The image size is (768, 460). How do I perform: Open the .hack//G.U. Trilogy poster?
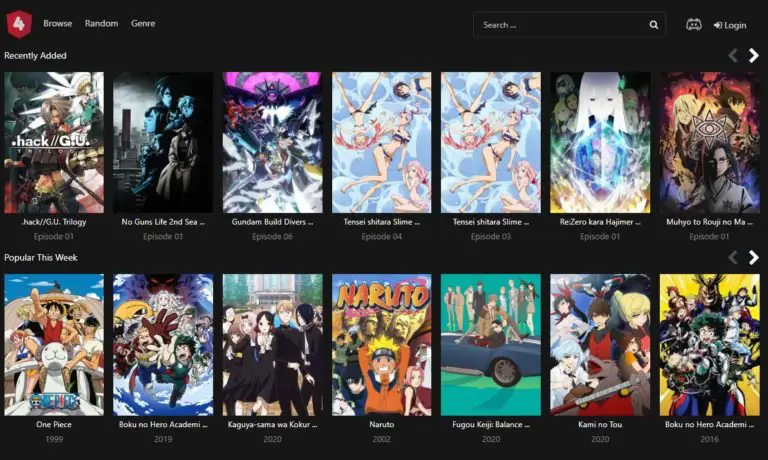(x=54, y=143)
